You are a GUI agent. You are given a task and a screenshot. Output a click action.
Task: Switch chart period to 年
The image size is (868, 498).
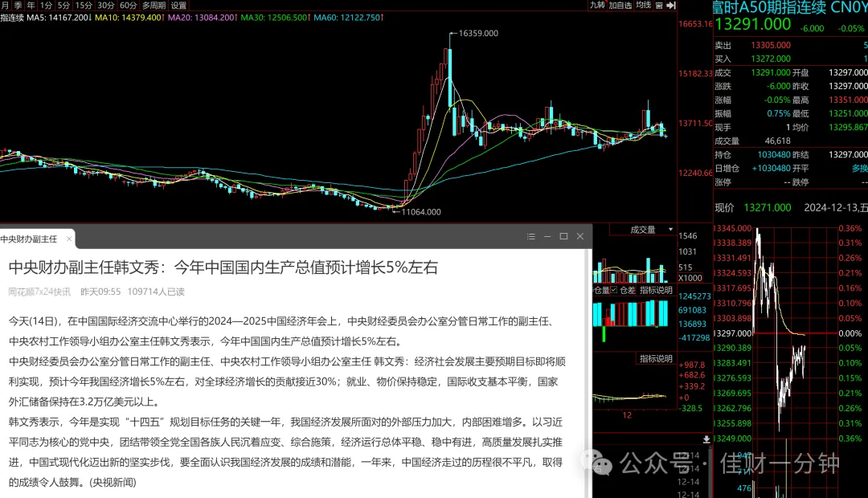coord(31,5)
